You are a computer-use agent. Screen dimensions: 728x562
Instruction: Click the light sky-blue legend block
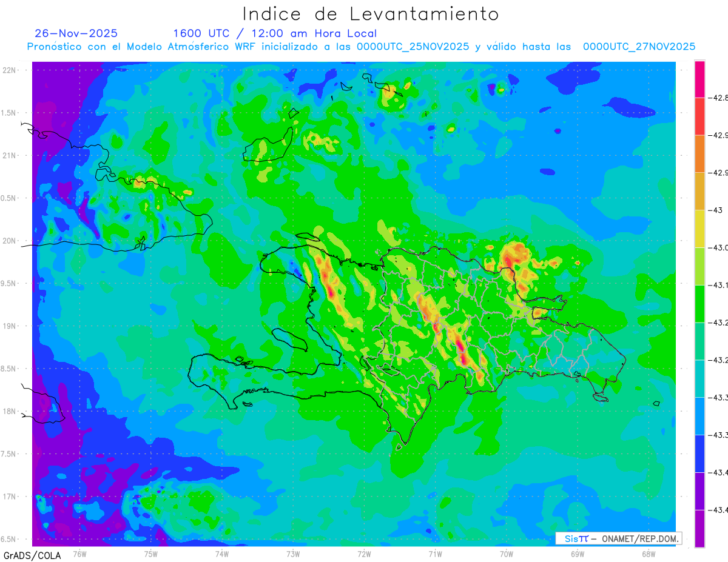[699, 416]
